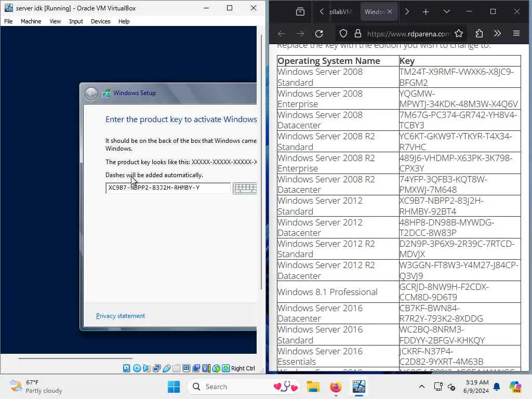Open Firefox tracking protection shield
Screen dimensions: 532x399
(343, 34)
